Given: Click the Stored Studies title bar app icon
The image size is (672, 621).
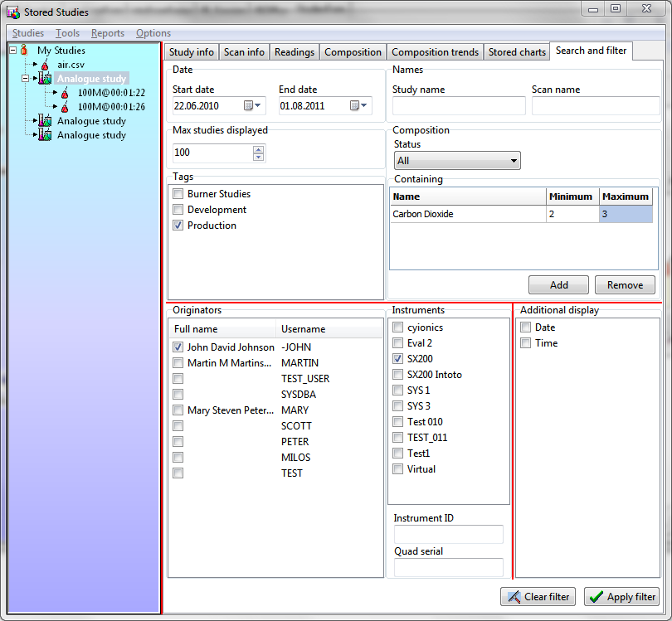Looking at the screenshot, I should click(x=13, y=12).
